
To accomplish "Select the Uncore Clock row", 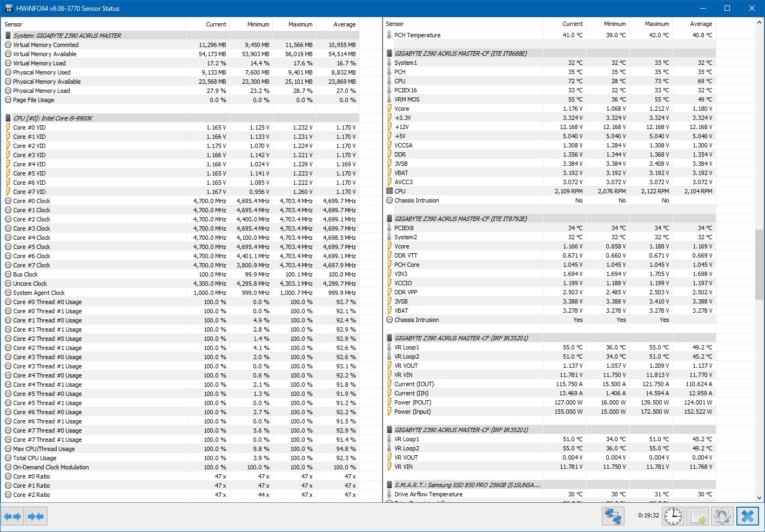I will [x=180, y=284].
